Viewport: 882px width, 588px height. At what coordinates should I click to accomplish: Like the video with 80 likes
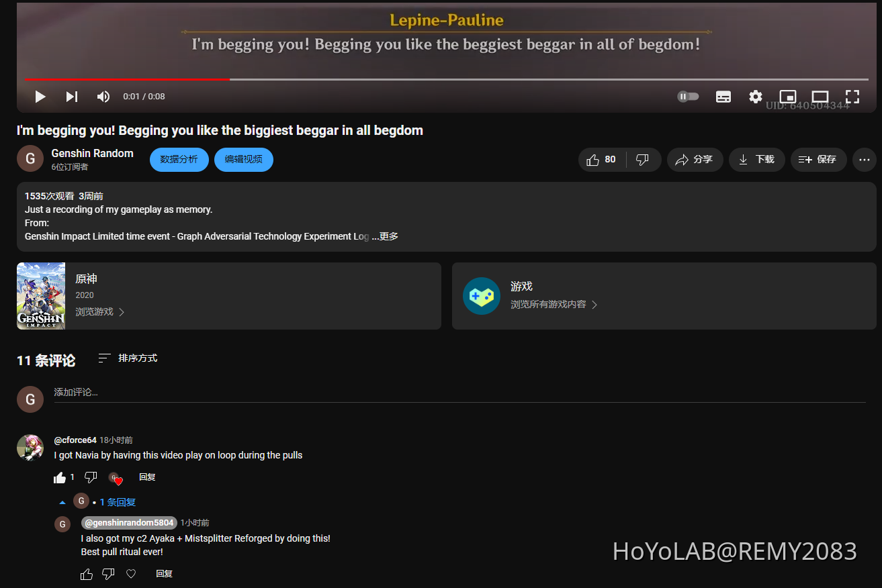click(601, 160)
